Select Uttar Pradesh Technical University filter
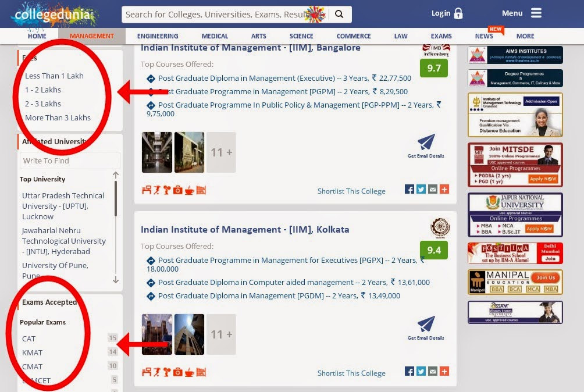The width and height of the screenshot is (584, 392). pyautogui.click(x=63, y=206)
